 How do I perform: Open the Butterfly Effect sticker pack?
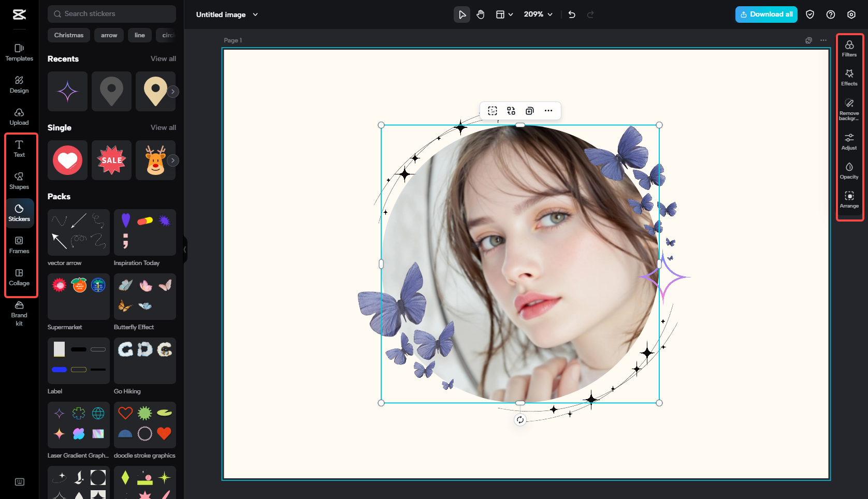144,297
